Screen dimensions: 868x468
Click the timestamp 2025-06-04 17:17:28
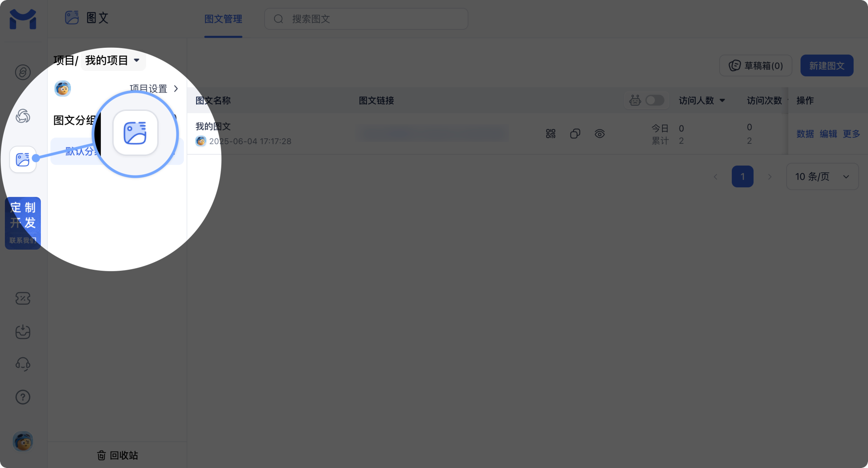(250, 141)
